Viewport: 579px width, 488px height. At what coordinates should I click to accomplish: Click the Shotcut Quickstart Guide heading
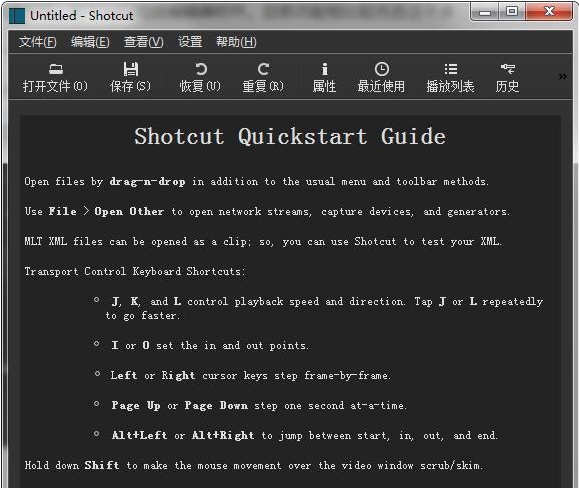click(x=290, y=136)
